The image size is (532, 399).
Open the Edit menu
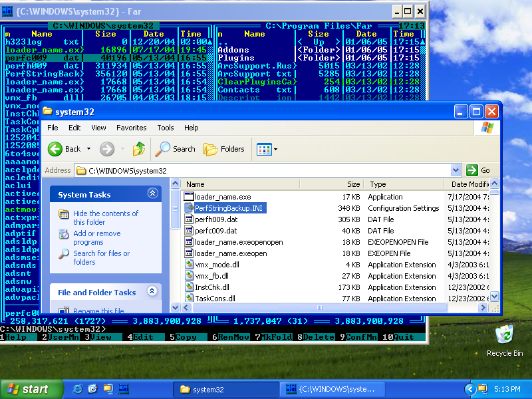coord(74,128)
